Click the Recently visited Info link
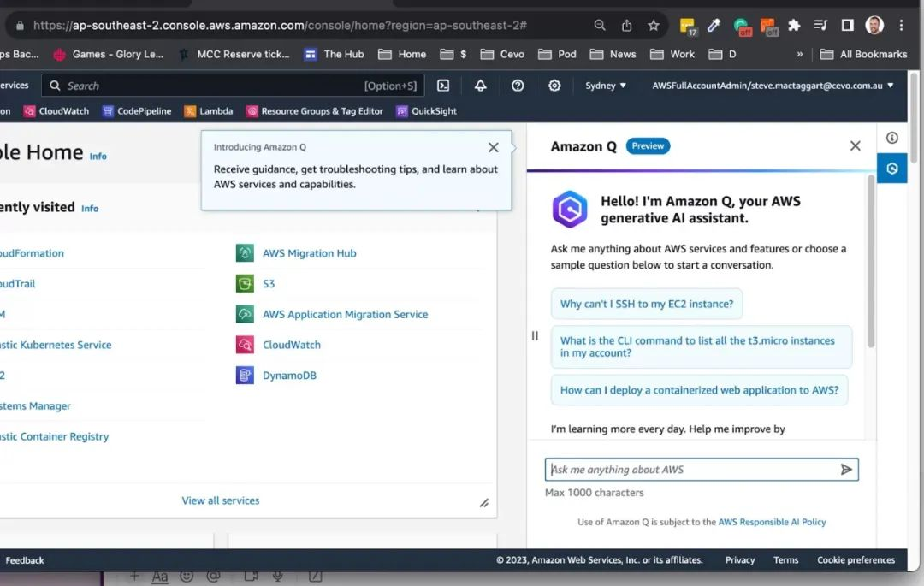This screenshot has width=924, height=586. coord(90,209)
